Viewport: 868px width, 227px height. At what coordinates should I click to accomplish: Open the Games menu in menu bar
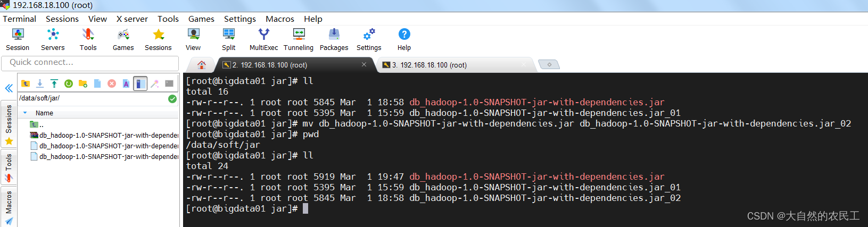[x=201, y=19]
